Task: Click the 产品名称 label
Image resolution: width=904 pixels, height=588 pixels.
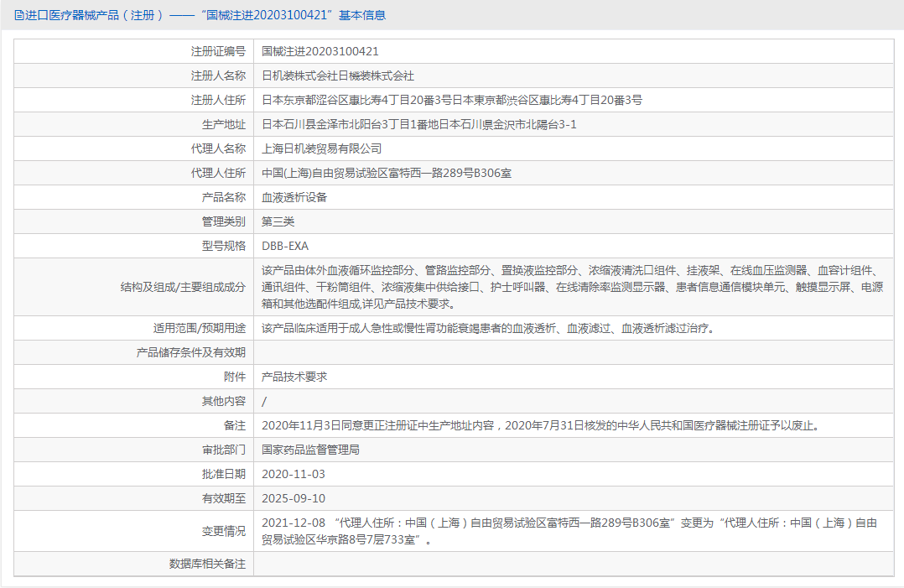Action: [224, 197]
